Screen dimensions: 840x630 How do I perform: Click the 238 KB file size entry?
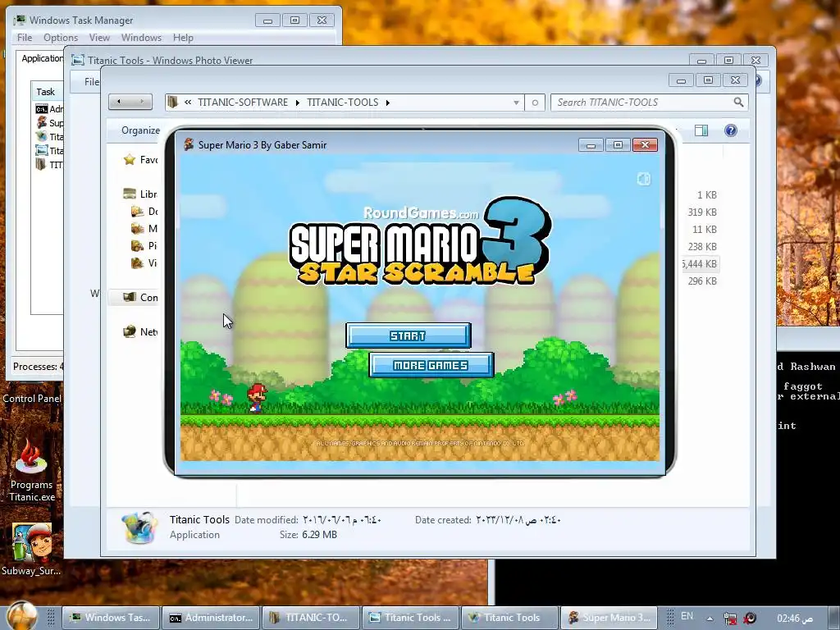[x=702, y=246]
